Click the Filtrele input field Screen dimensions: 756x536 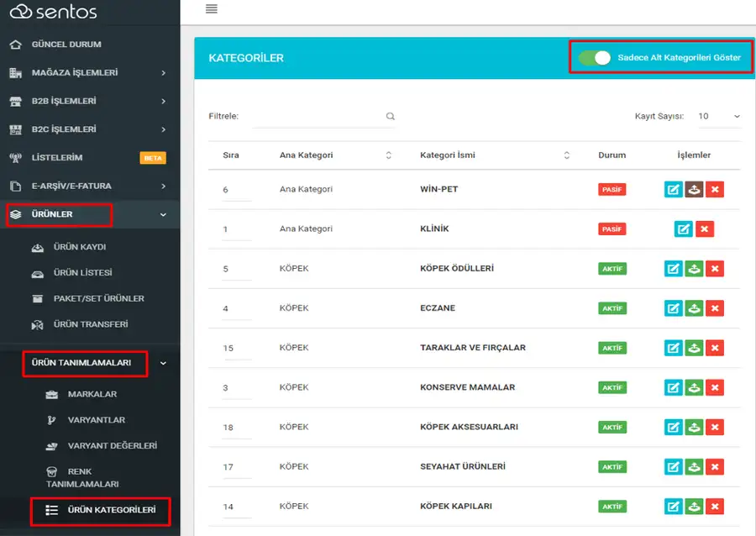[x=318, y=116]
